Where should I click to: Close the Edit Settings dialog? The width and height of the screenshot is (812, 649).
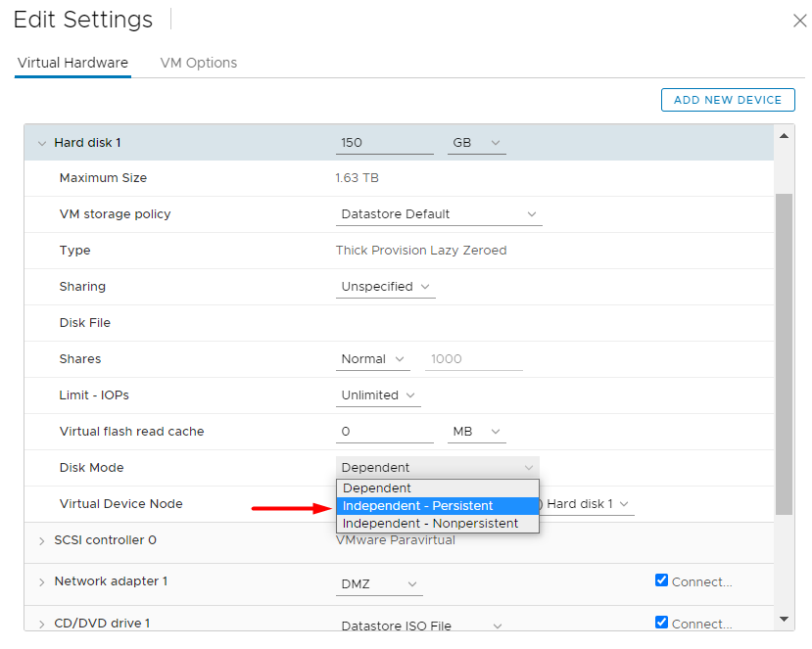[x=798, y=21]
